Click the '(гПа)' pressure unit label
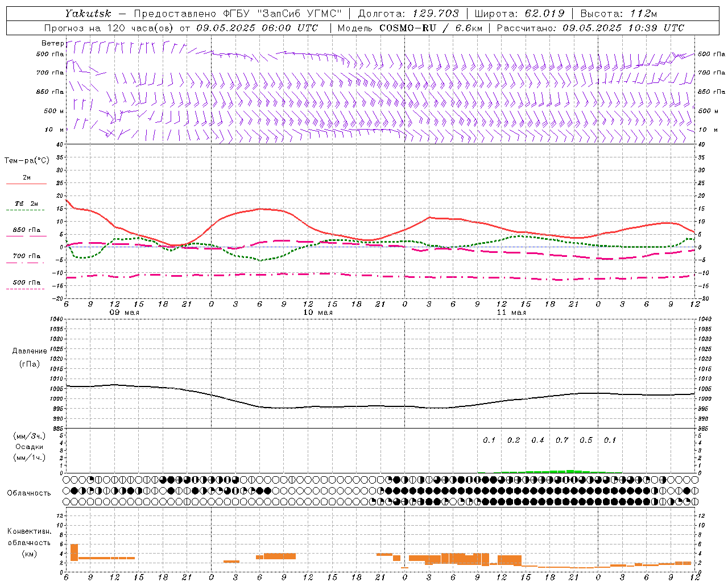This screenshot has width=728, height=582. (x=30, y=364)
